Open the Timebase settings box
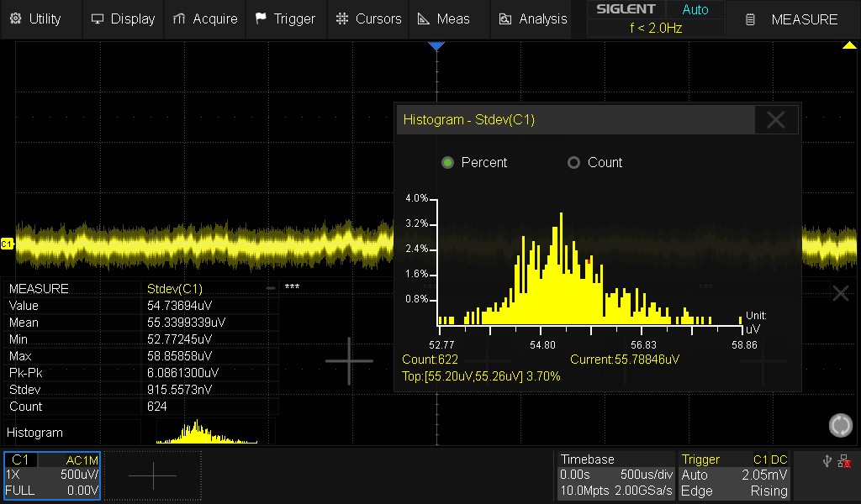This screenshot has height=504, width=861. click(616, 475)
